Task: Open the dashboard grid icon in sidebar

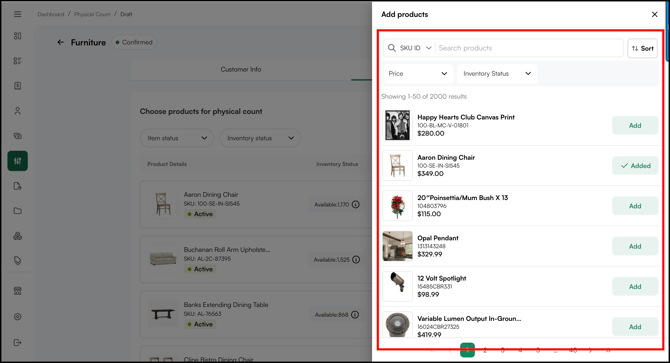Action: coord(18,36)
